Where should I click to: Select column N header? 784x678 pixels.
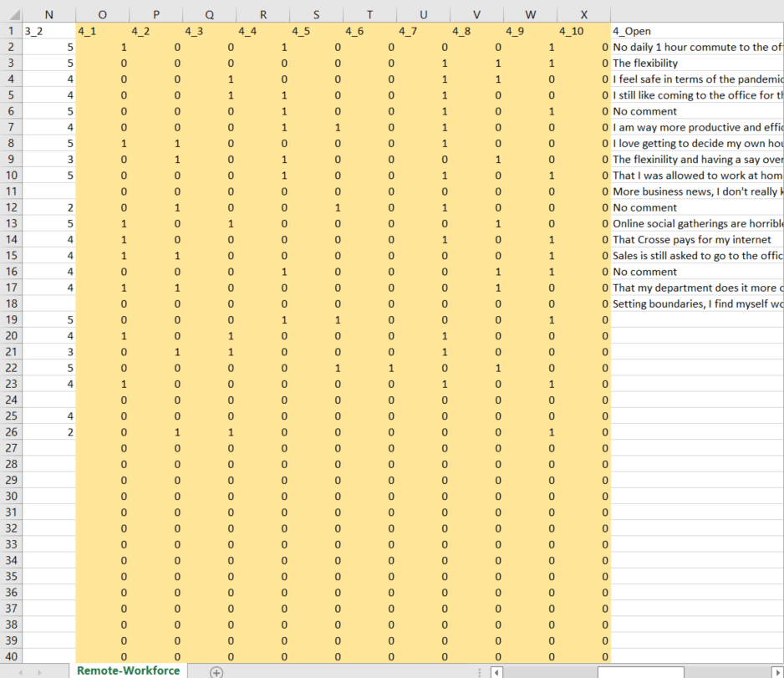[x=48, y=14]
